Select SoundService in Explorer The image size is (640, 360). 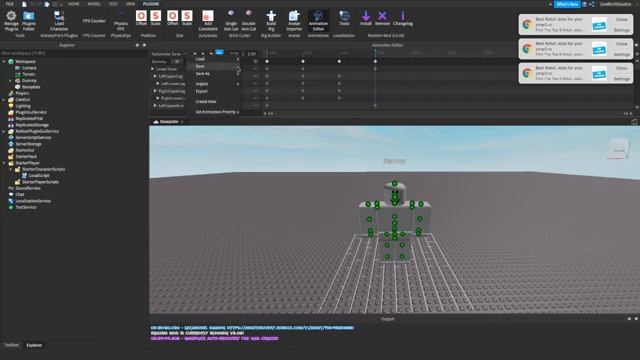coord(28,188)
